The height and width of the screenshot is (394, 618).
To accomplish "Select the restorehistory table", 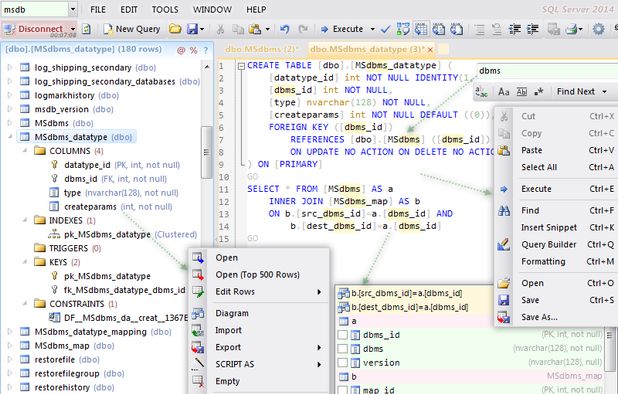I will pyautogui.click(x=67, y=387).
